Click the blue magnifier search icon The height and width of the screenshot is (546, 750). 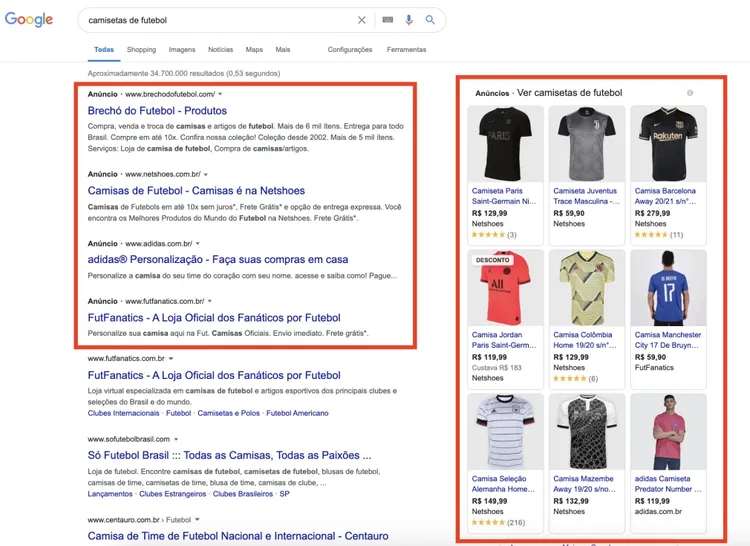(430, 20)
